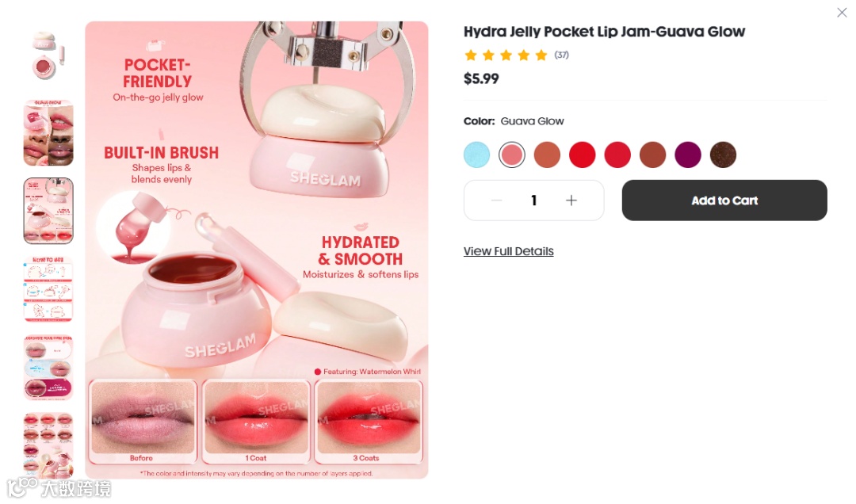Click the Add to Cart button
This screenshot has height=504, width=856.
pos(724,200)
